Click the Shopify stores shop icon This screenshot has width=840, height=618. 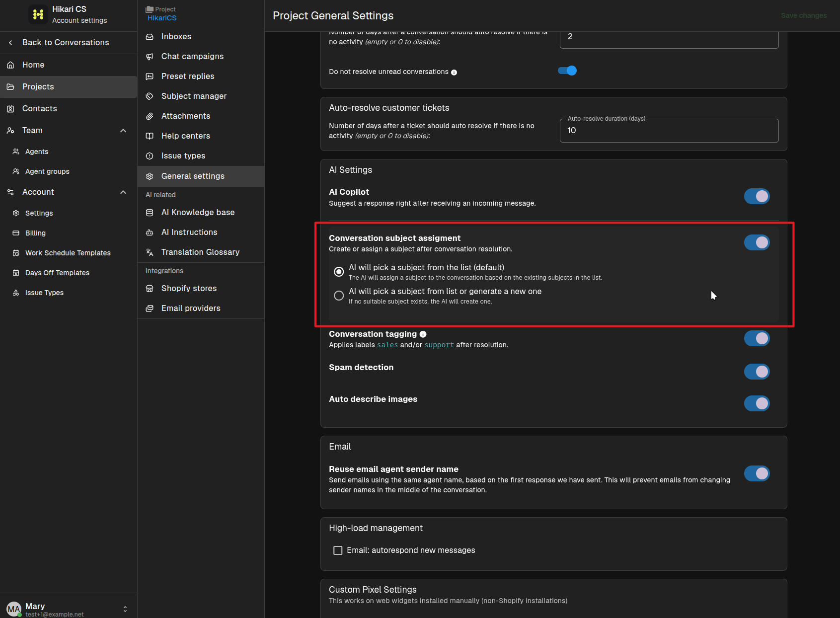coord(150,289)
